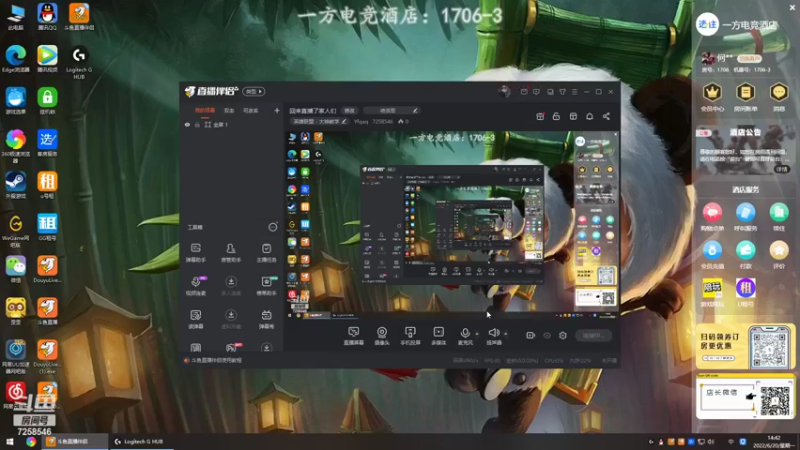Open 评价 star icon in hotel services
Image resolution: width=800 pixels, height=450 pixels.
(779, 255)
